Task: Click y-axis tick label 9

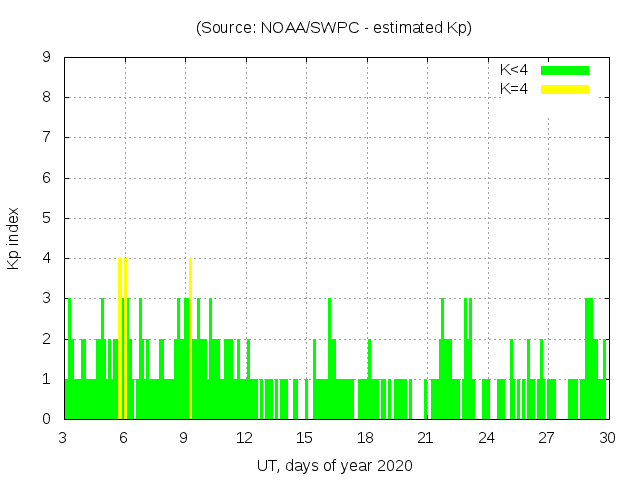Action: (46, 58)
